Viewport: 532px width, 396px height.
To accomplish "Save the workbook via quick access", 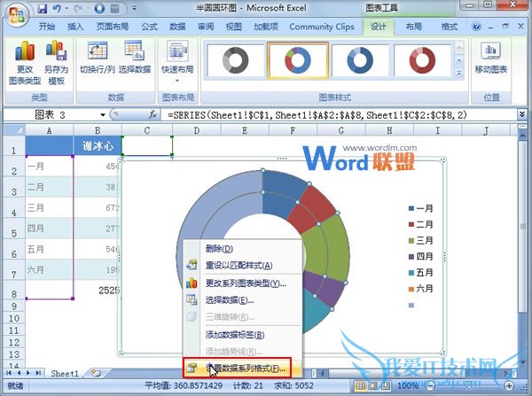I will pyautogui.click(x=43, y=8).
